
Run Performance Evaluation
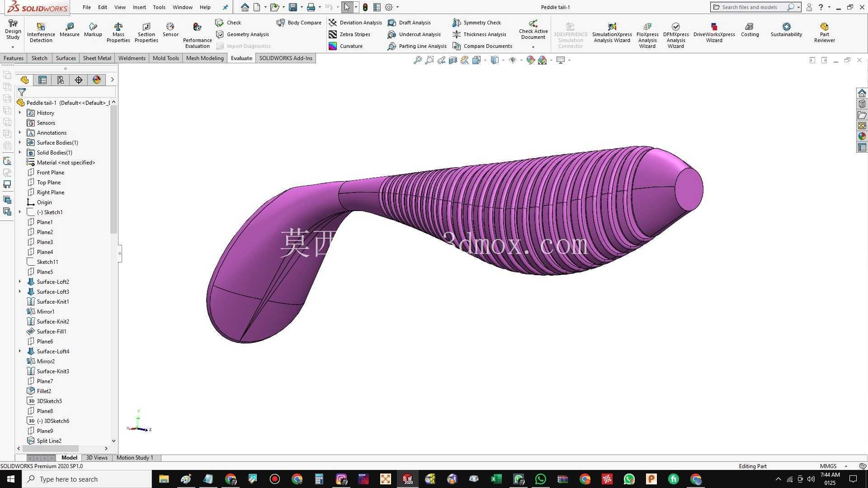[197, 35]
